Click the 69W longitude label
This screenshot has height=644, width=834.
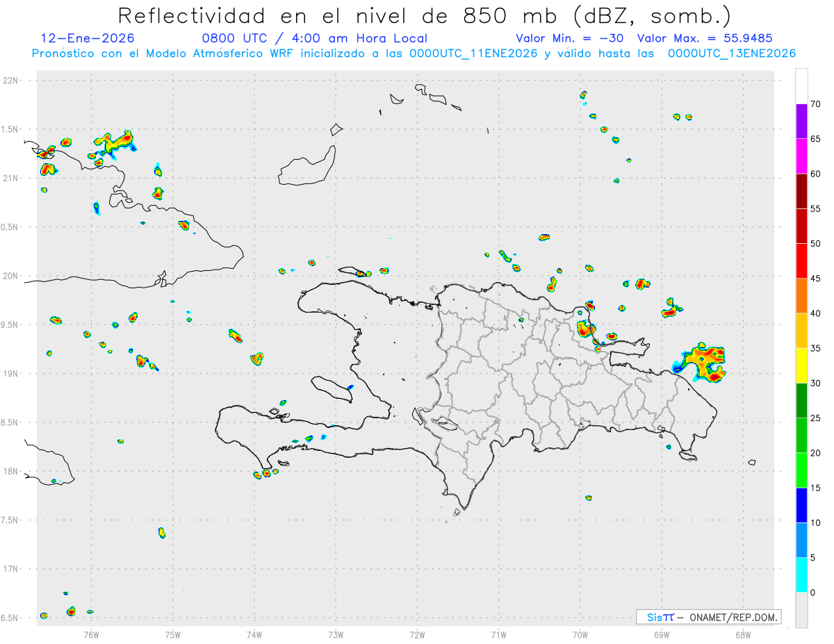[662, 634]
